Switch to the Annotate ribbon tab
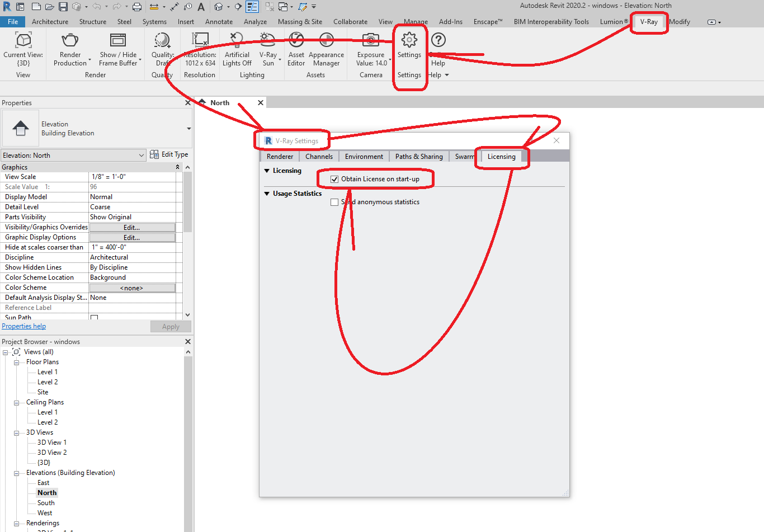This screenshot has height=532, width=764. coord(219,22)
